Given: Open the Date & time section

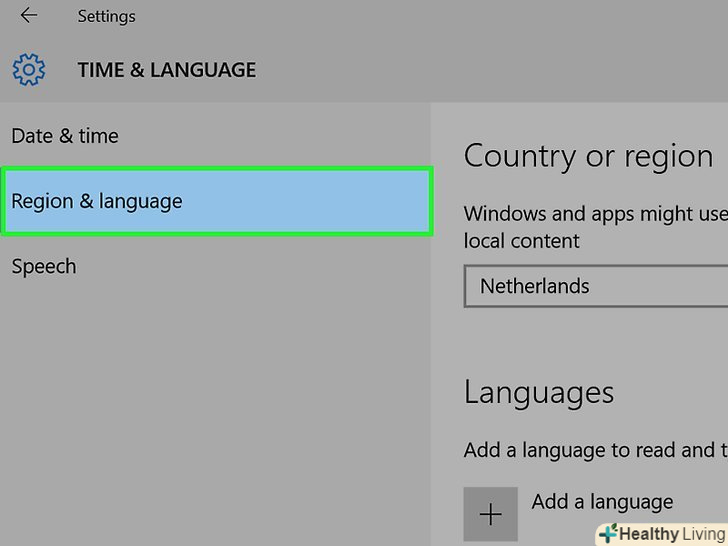Looking at the screenshot, I should click(65, 136).
